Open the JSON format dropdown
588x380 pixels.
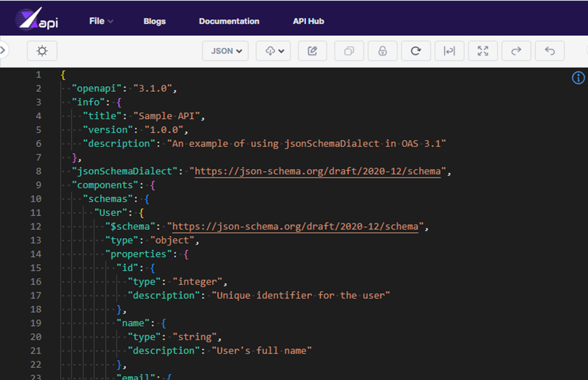coord(225,51)
